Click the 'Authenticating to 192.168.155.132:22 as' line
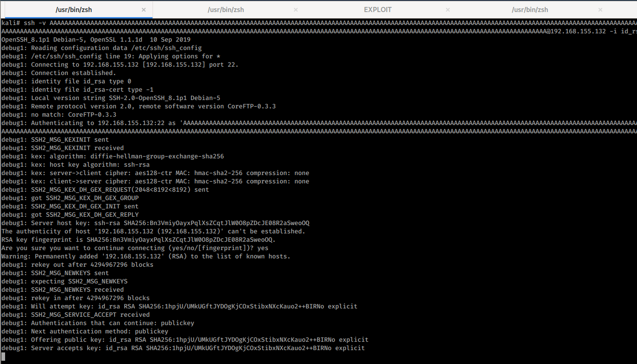Viewport: 637px width, 364px height. [x=319, y=123]
